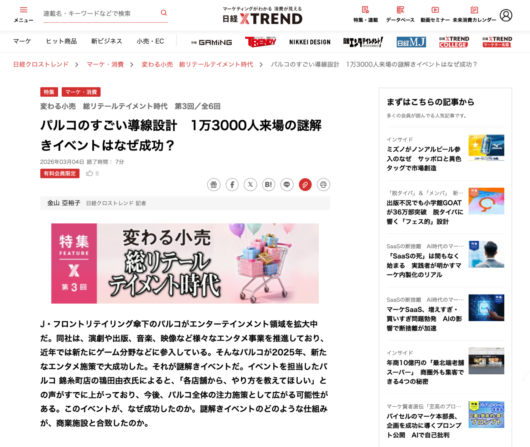This screenshot has height=447, width=530.
Task: Open the Mizuno non-alcohol beer article thumbnail
Action: (x=486, y=148)
